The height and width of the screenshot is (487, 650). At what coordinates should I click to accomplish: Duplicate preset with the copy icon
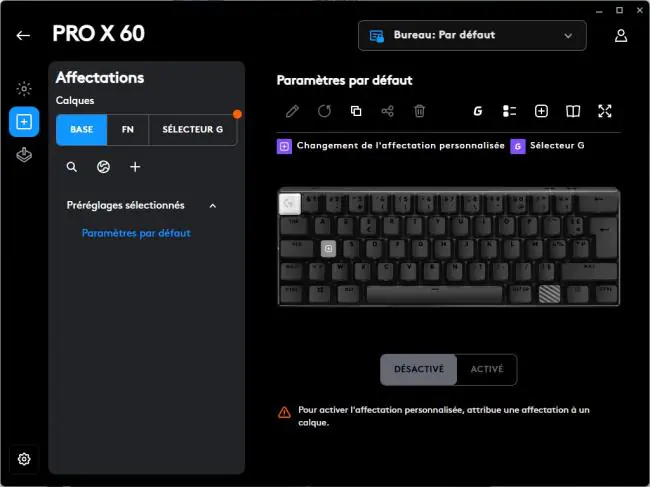(356, 111)
